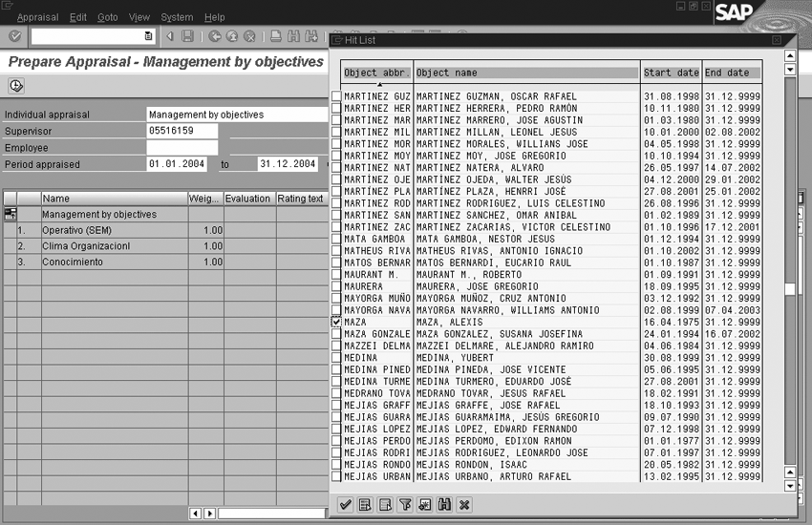This screenshot has height=525, width=812.
Task: Click the name MEDRANO TOVAR, JESUS RAFAEL
Action: pos(491,393)
